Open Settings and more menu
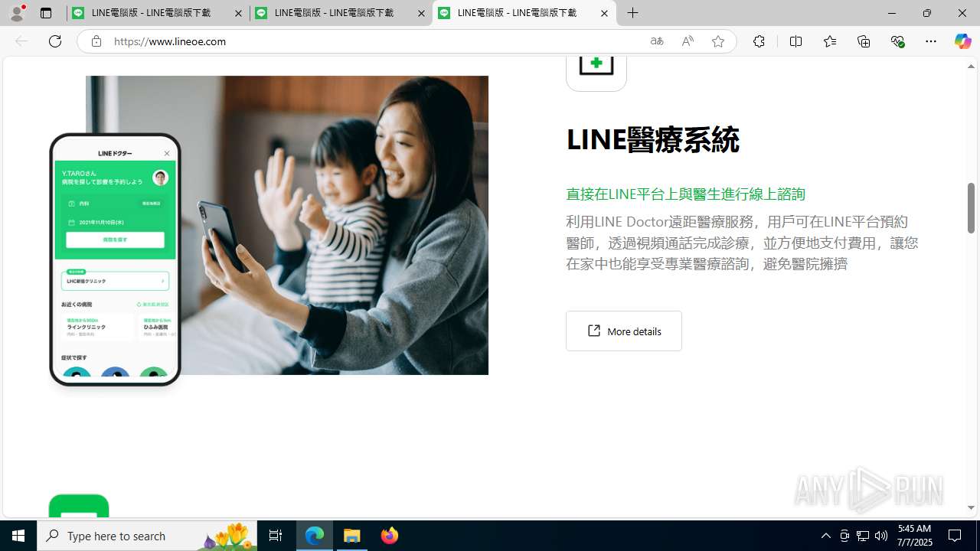 click(931, 41)
